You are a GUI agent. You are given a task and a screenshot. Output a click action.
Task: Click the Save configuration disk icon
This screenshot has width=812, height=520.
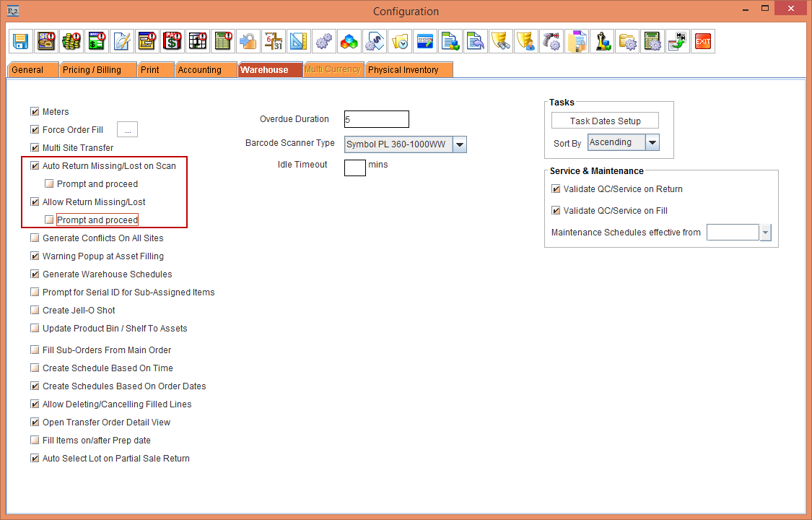20,41
